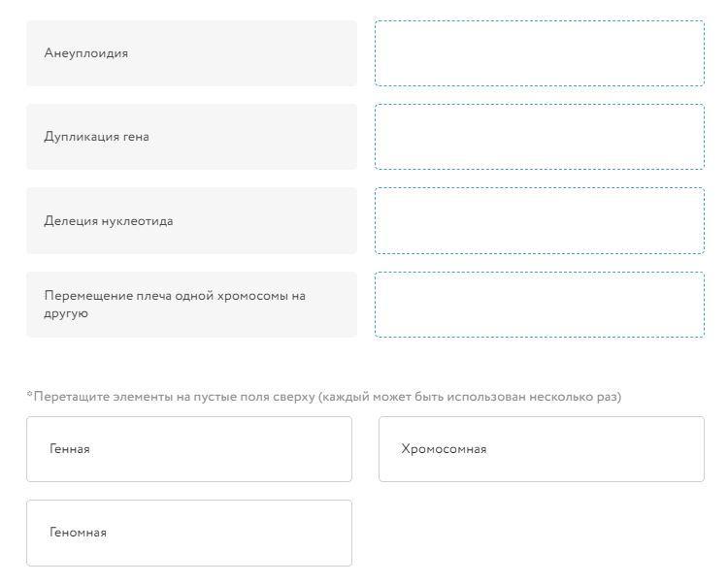
Task: Click the asterisk before the Перетащите instruction
Action: (x=30, y=395)
